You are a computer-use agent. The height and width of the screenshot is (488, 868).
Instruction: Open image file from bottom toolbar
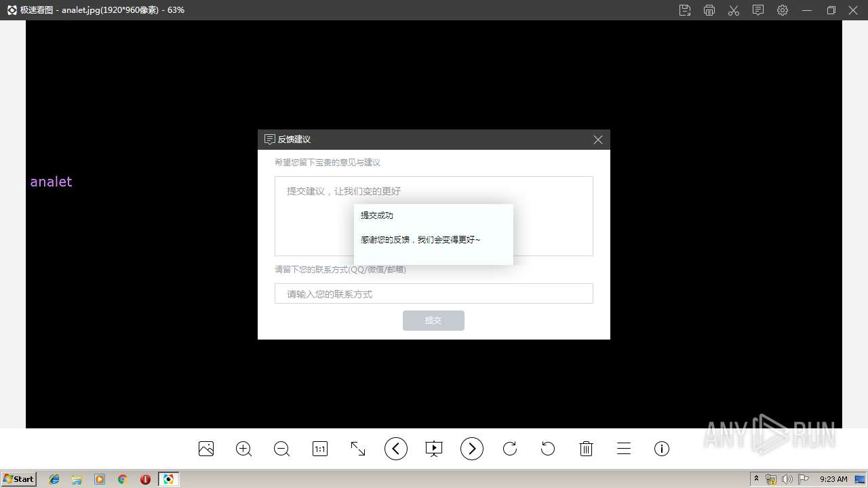(206, 449)
